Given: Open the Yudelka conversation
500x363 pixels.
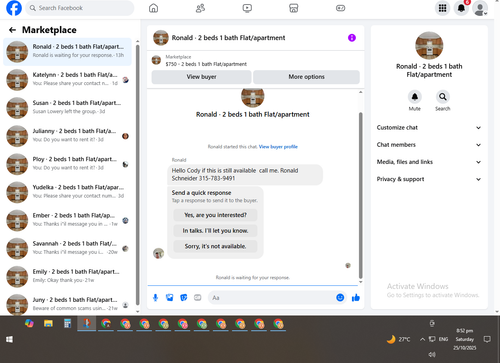Looking at the screenshot, I should point(67,192).
